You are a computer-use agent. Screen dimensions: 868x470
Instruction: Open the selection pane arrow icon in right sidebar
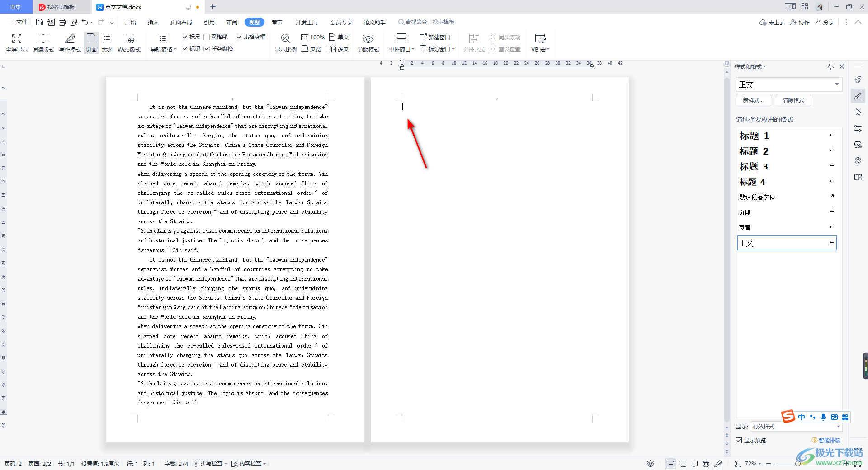pyautogui.click(x=858, y=112)
